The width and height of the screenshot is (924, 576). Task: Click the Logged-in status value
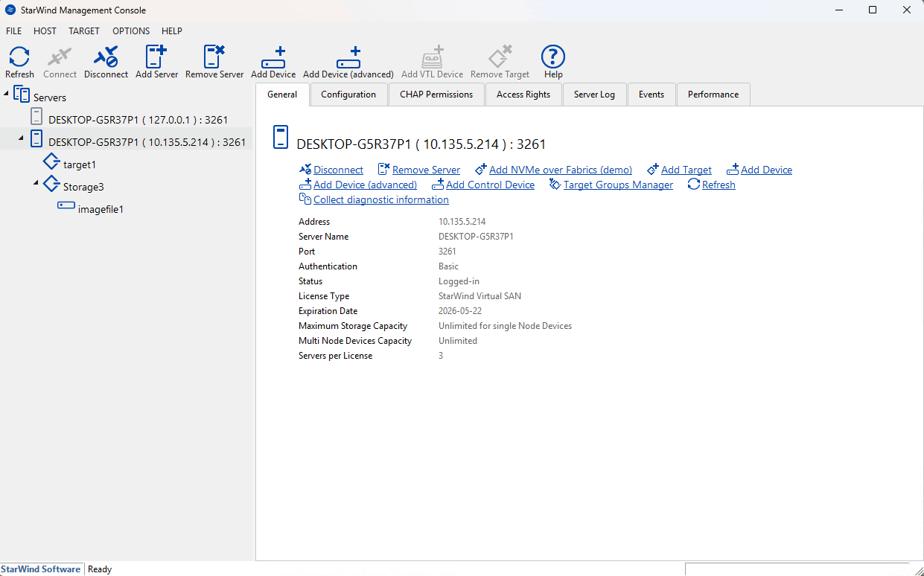pyautogui.click(x=459, y=281)
